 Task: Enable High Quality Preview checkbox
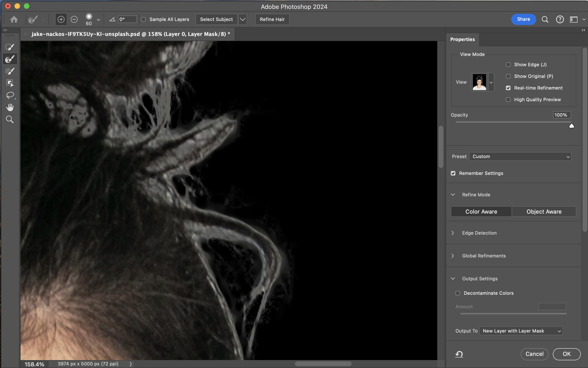pyautogui.click(x=508, y=100)
